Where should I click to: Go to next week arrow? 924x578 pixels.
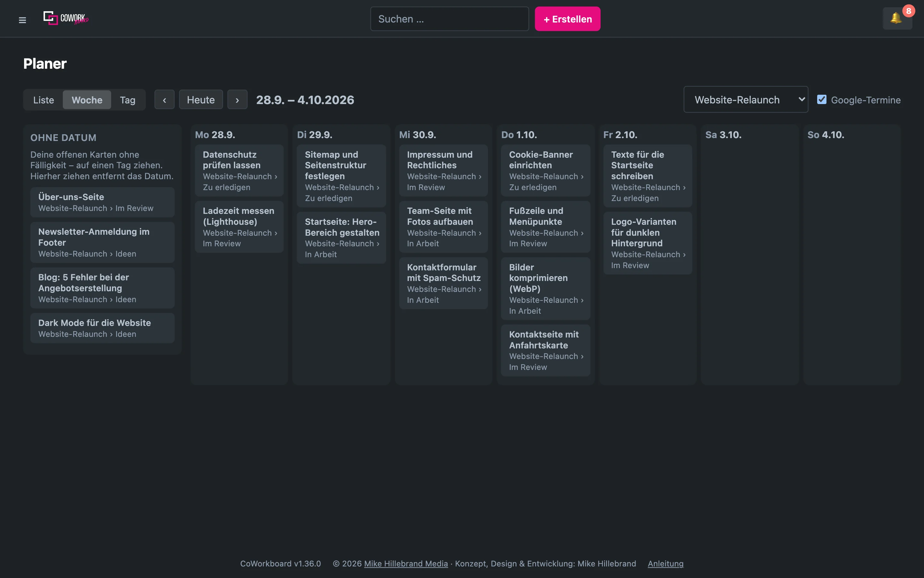(x=237, y=100)
